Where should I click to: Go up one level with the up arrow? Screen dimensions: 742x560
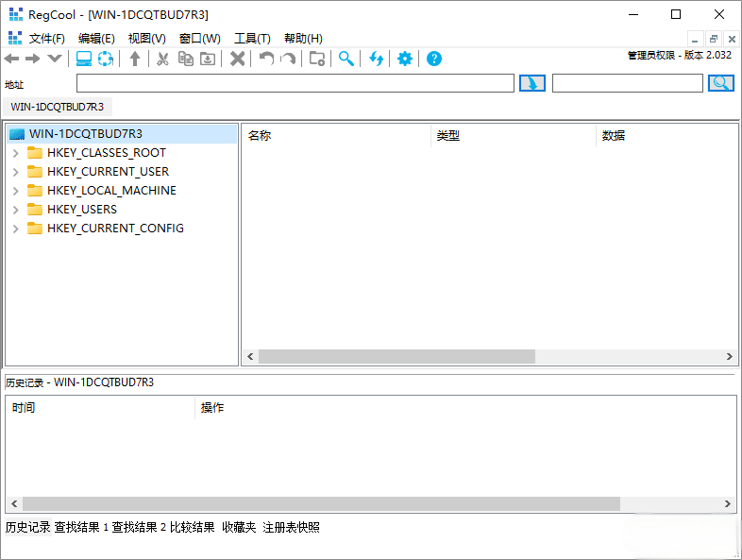pos(135,59)
